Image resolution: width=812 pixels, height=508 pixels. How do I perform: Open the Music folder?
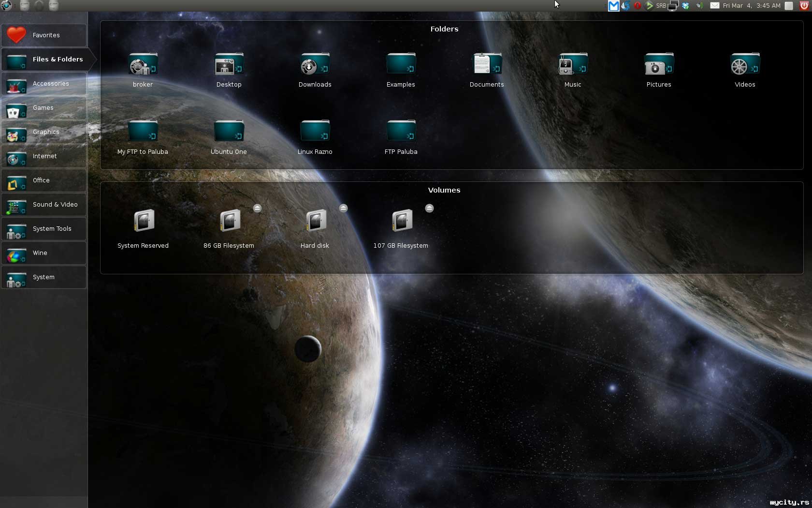(x=573, y=69)
